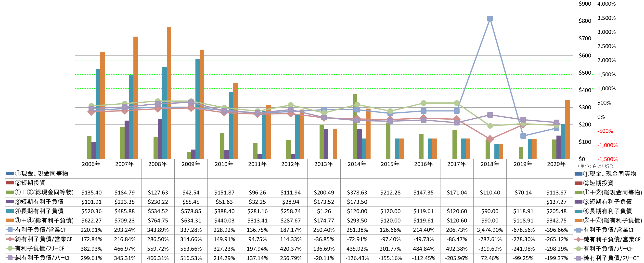Click right legend entry 有利子負債/フリーCF
Viewport: 644px width, 263px height.
[604, 249]
